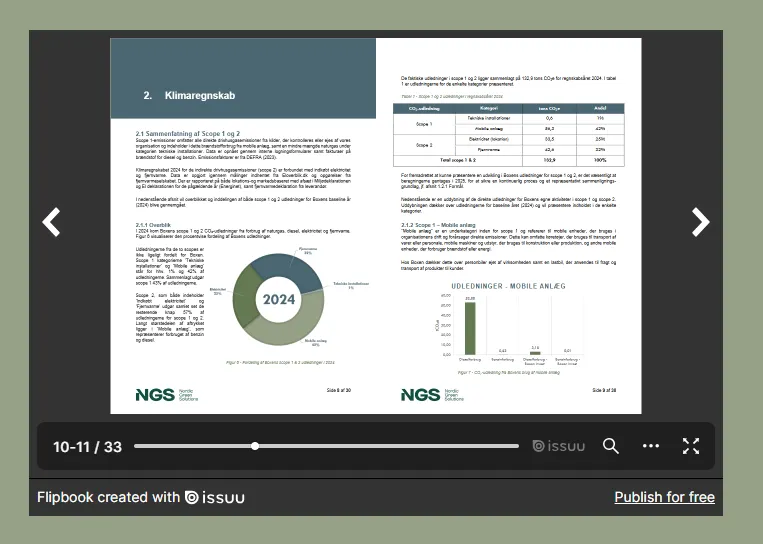This screenshot has height=544, width=763.
Task: Go to the previous page with left arrow
Action: pos(51,222)
